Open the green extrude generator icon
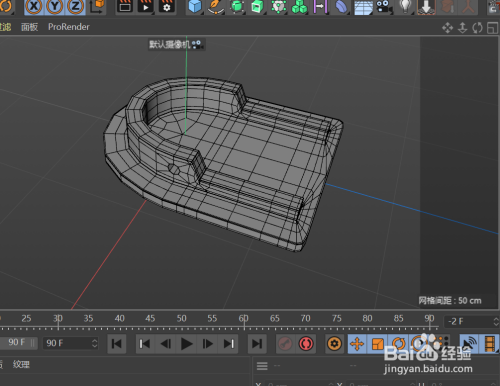500x386 pixels. click(x=257, y=6)
